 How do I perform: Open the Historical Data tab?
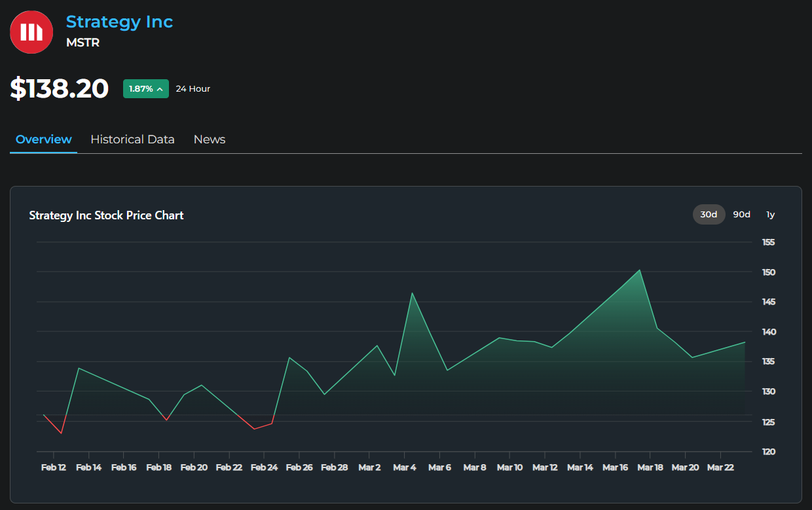tap(132, 139)
